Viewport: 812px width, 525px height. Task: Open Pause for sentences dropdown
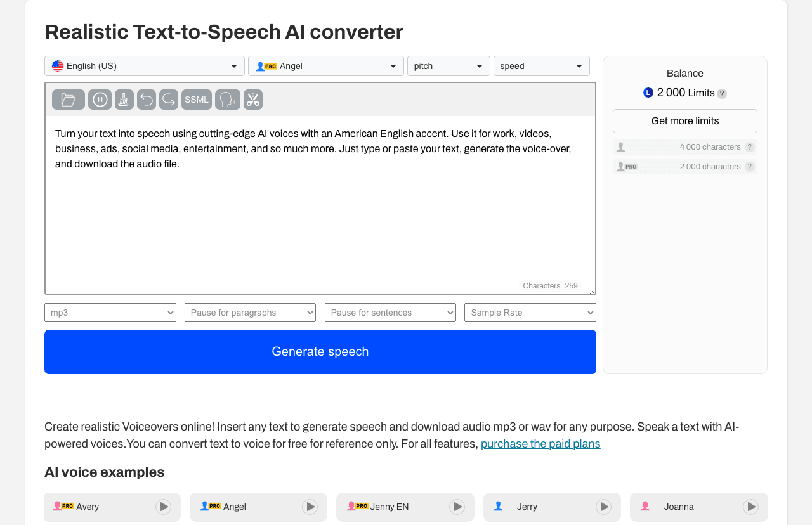click(390, 313)
